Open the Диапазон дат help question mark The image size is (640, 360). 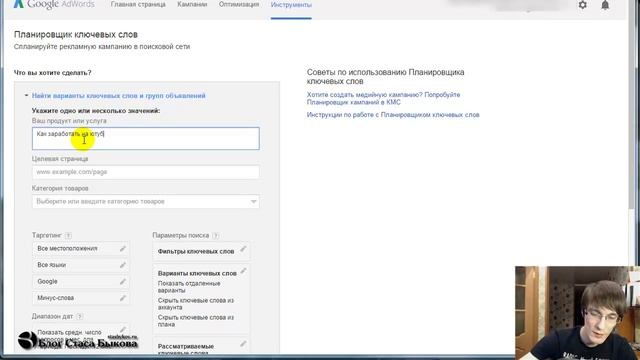tap(80, 316)
